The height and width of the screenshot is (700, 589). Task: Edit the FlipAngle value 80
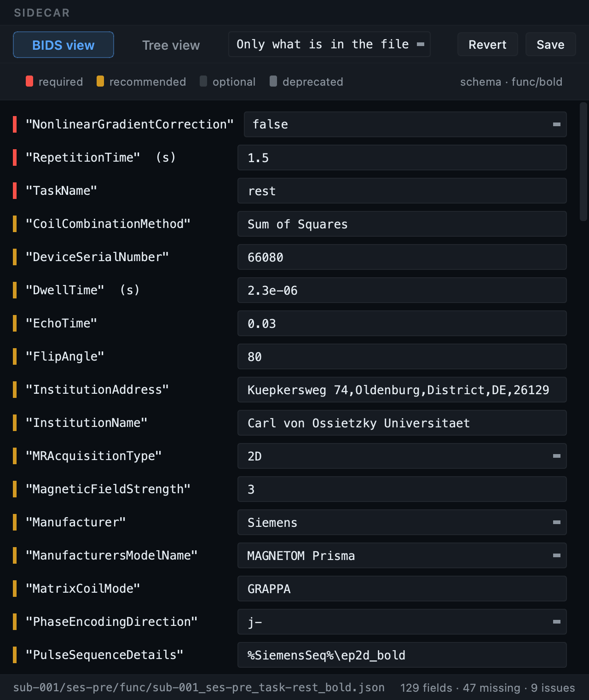point(402,356)
